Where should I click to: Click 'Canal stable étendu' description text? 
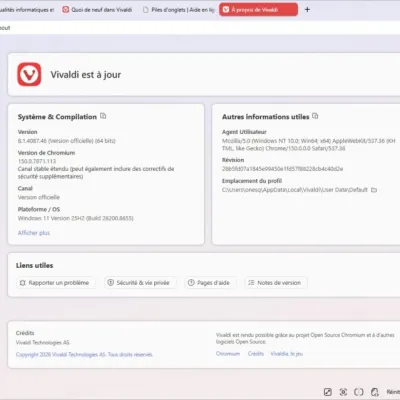point(96,172)
